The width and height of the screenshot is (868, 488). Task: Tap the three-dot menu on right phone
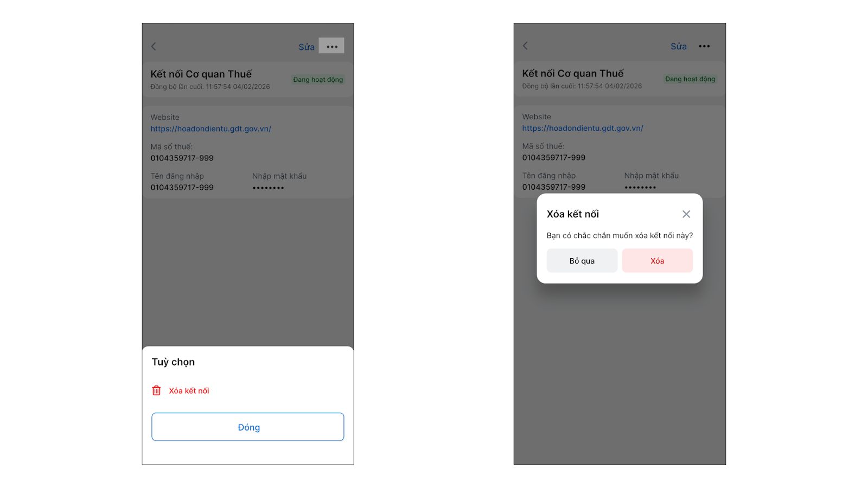tap(704, 46)
